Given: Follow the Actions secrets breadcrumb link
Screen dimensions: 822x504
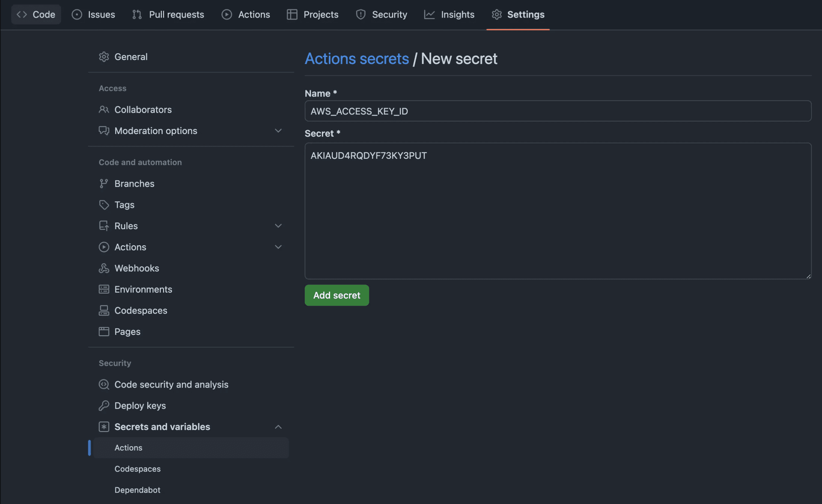Looking at the screenshot, I should (357, 59).
